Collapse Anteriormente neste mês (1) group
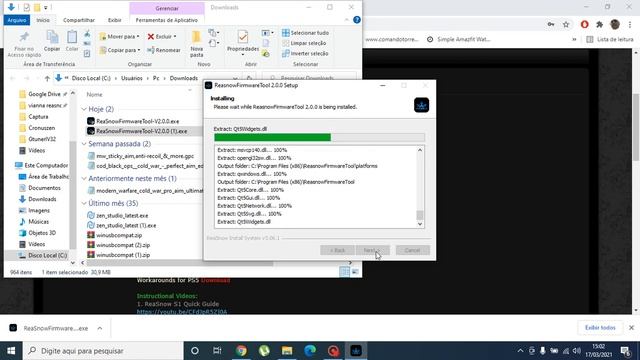Viewport: 640px width, 360px height. click(x=84, y=178)
